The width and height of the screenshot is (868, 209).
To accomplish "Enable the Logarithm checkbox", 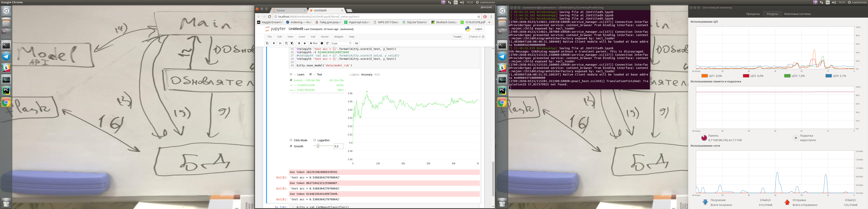I will coord(315,140).
